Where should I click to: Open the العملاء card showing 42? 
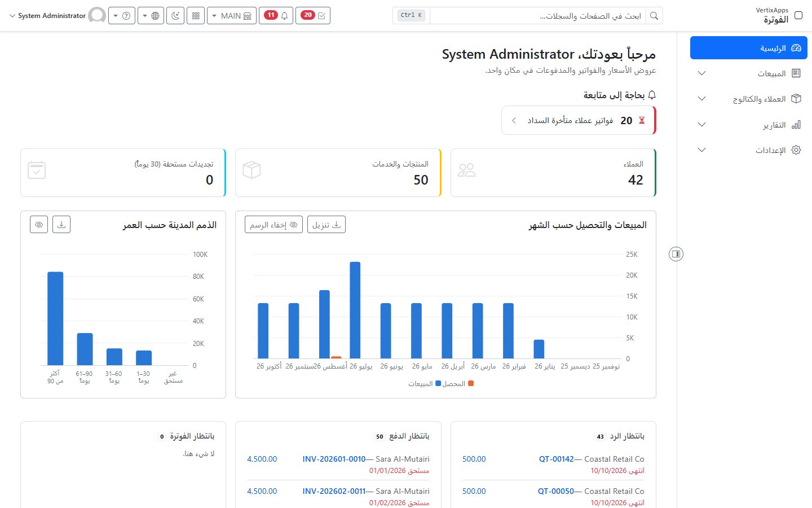[553, 173]
